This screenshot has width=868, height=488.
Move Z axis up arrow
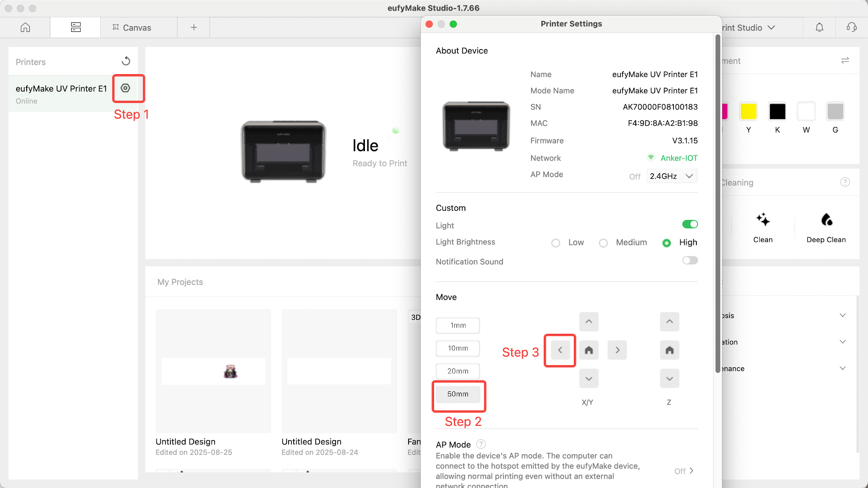point(669,322)
